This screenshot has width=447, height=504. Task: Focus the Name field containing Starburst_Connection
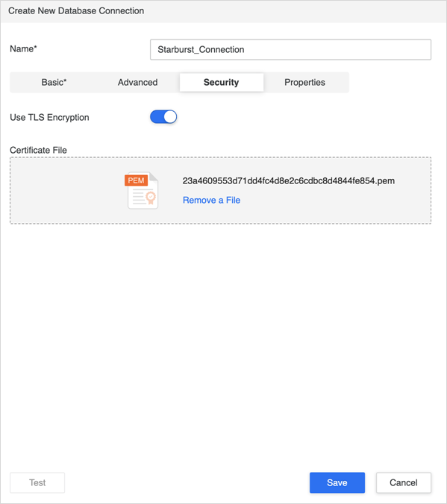coord(290,49)
